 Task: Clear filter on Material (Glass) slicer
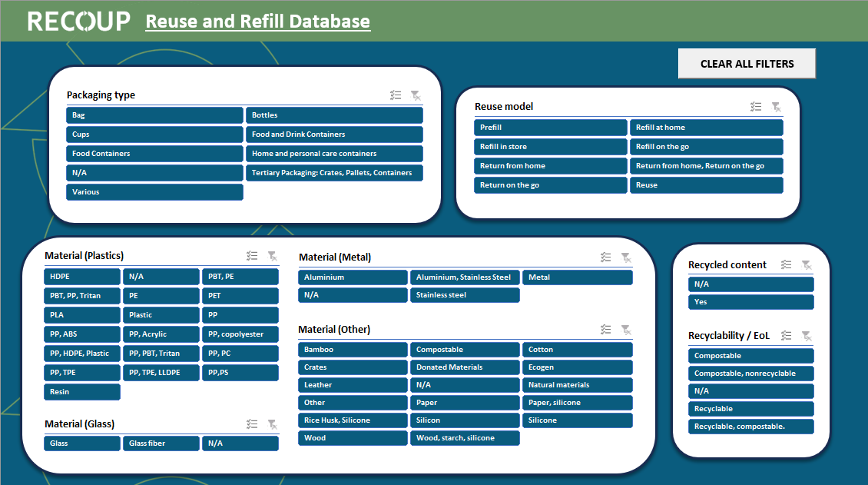pyautogui.click(x=273, y=424)
